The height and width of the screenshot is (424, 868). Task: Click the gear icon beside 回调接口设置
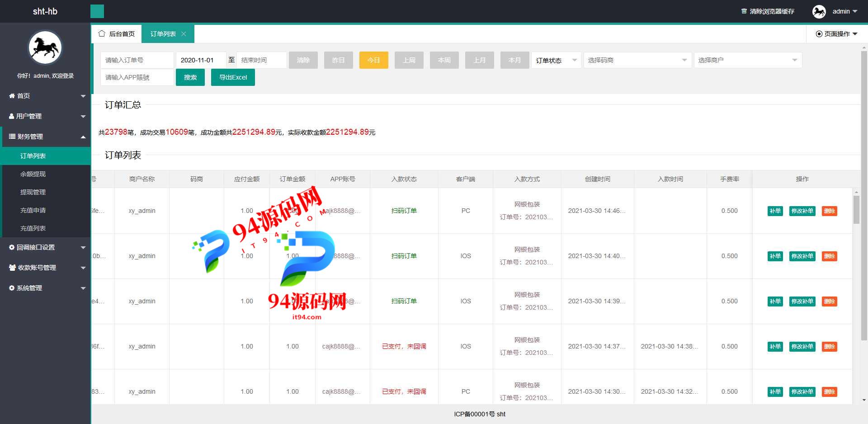click(x=12, y=247)
